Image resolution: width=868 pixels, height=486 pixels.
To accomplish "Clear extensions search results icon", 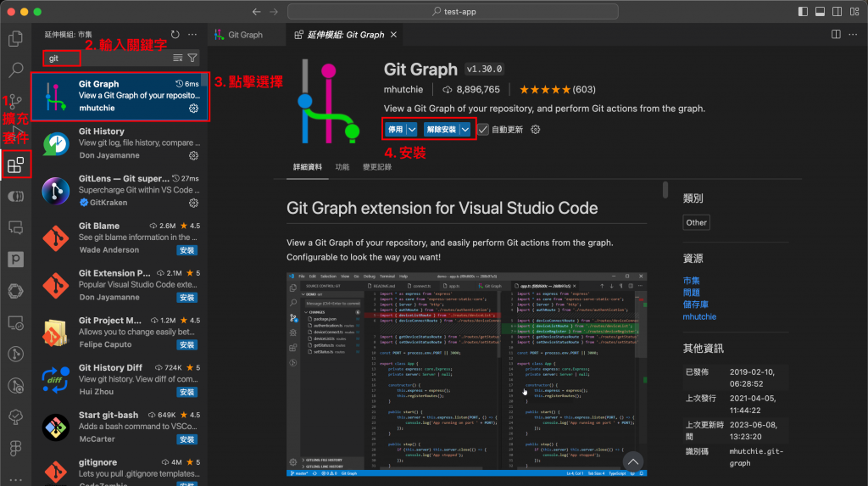I will 178,58.
